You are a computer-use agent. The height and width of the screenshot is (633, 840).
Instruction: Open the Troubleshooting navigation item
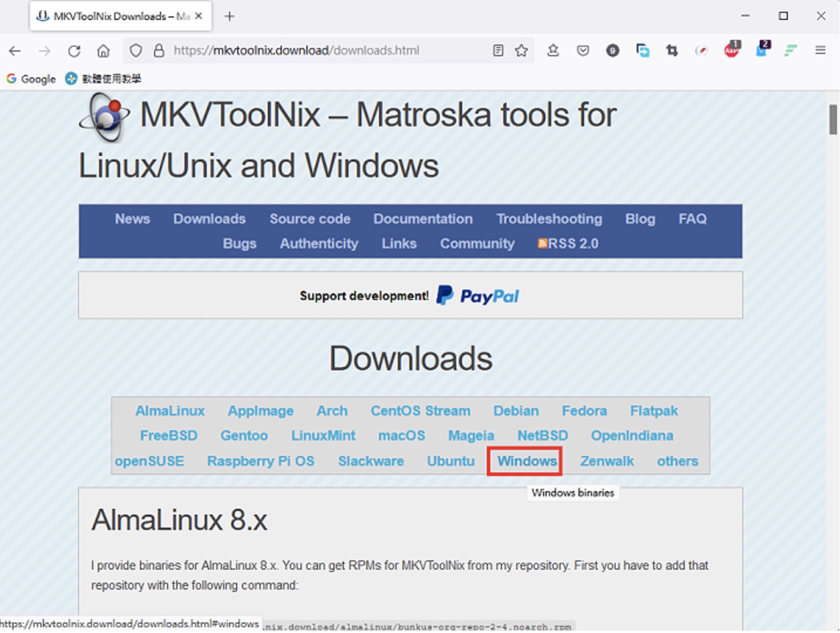(549, 219)
